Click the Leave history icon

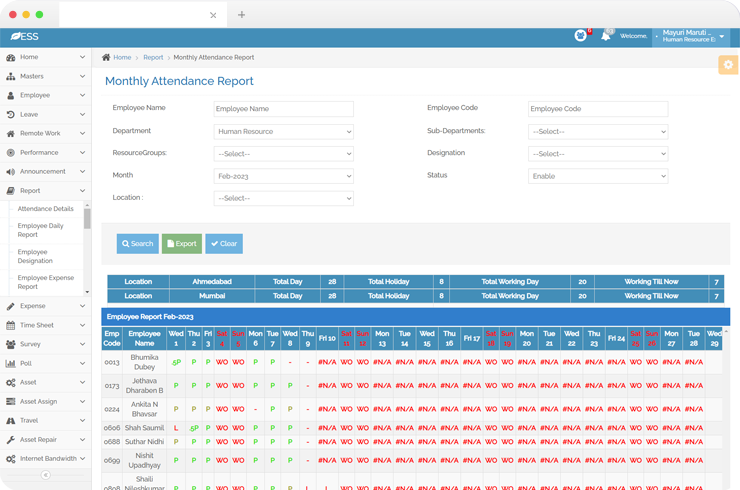tap(10, 115)
